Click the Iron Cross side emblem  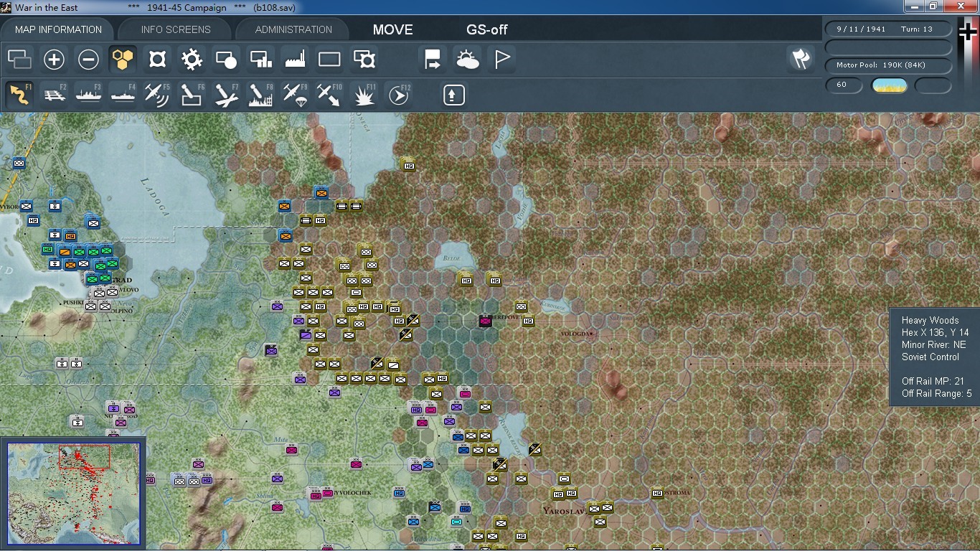(x=969, y=31)
